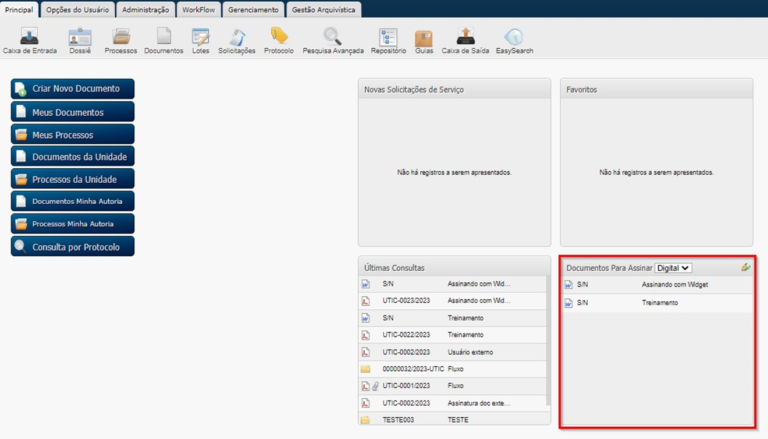Open the Gestão Arquivística tab
The height and width of the screenshot is (439, 768).
324,10
